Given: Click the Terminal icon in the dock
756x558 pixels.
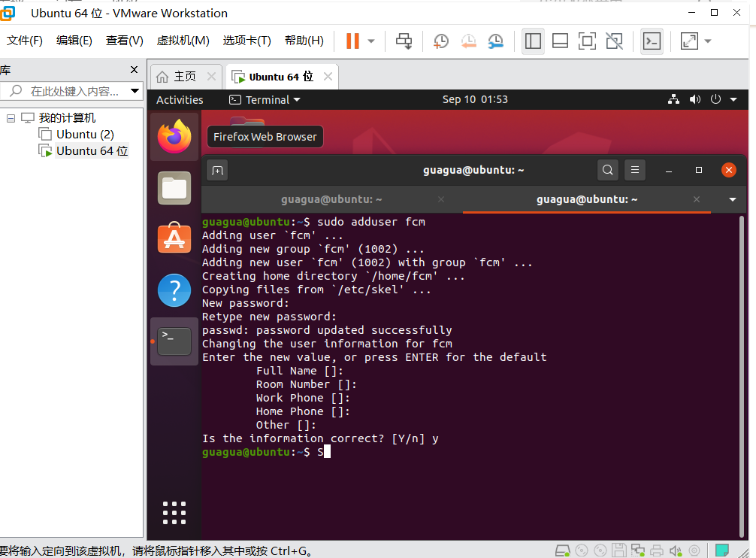Looking at the screenshot, I should (x=174, y=341).
